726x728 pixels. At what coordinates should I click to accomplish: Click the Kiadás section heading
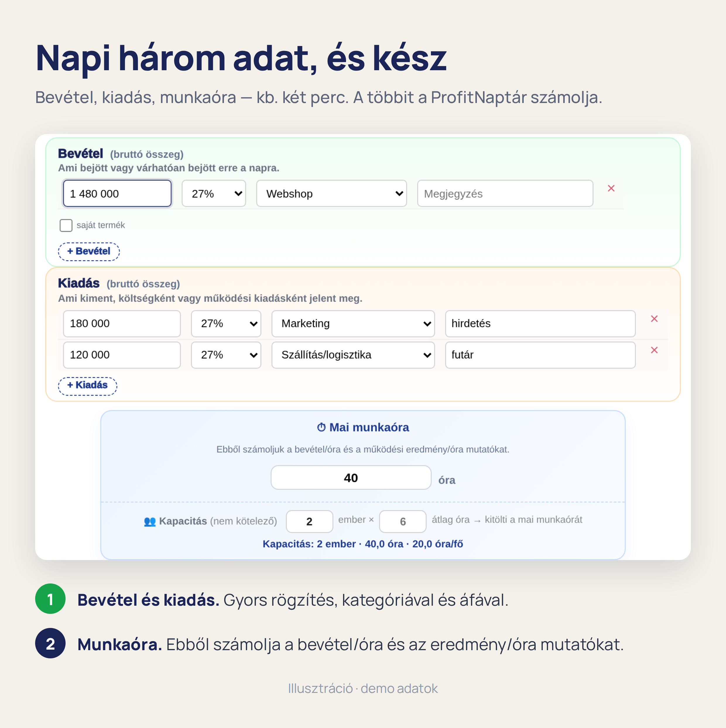(79, 283)
